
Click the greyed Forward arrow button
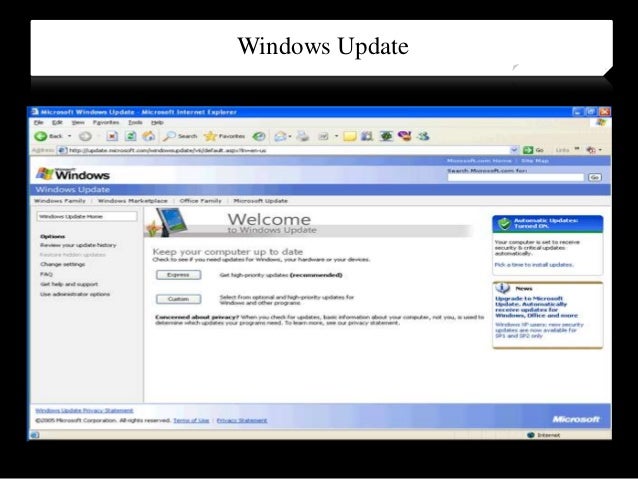[x=85, y=136]
